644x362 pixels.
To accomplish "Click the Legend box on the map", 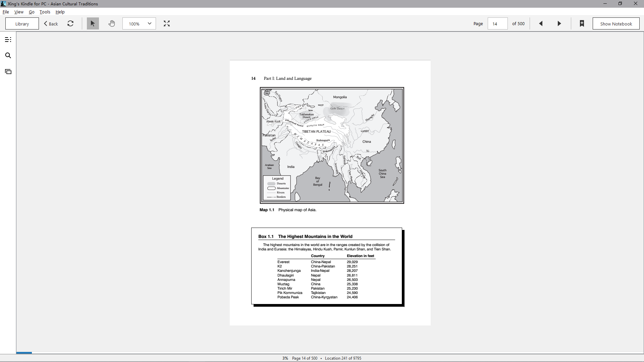I will [277, 188].
